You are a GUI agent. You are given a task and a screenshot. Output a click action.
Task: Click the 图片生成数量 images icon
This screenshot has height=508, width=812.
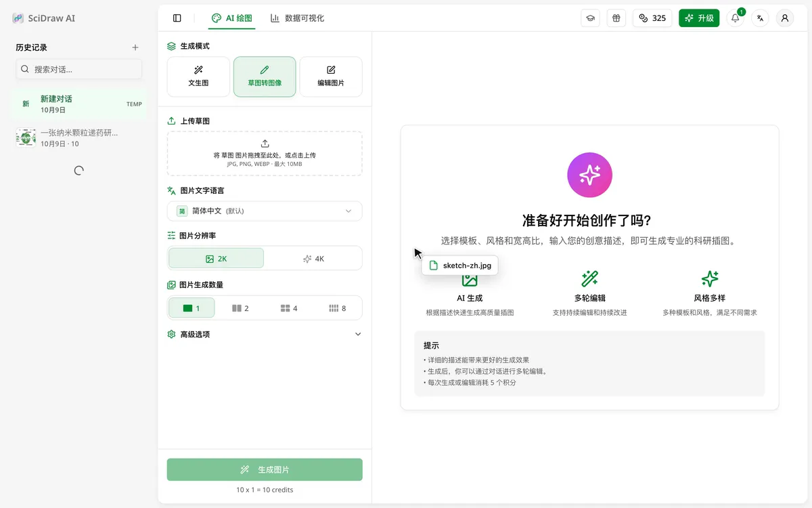171,284
